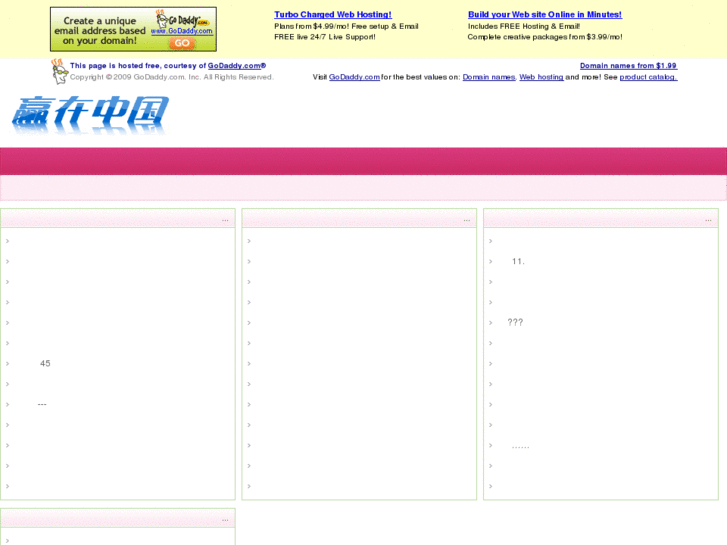Open the product catalog link
This screenshot has width=727, height=545.
pos(648,77)
